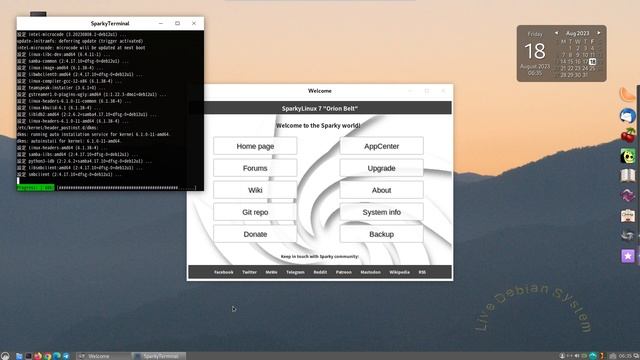Launch Firefox from the taskbar
The width and height of the screenshot is (640, 360).
pyautogui.click(x=38, y=356)
